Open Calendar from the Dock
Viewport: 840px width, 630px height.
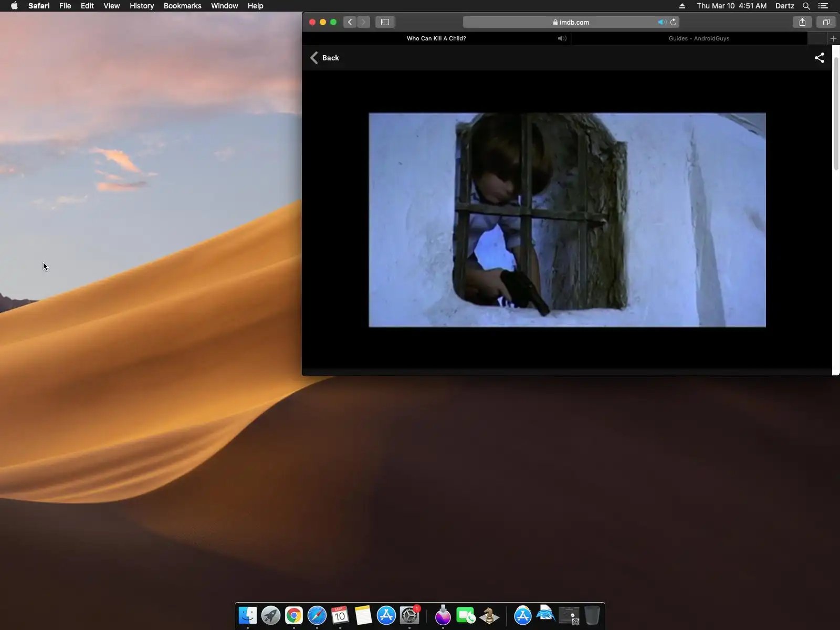[340, 615]
